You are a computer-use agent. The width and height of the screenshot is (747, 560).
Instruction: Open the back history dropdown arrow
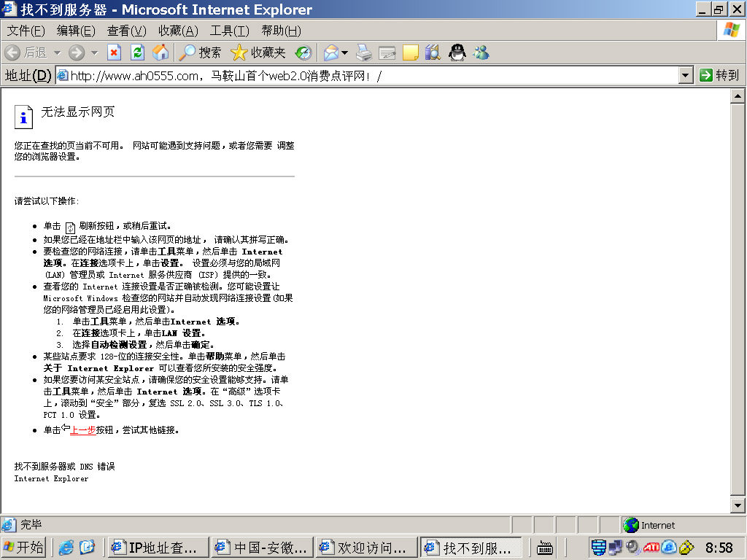(57, 52)
